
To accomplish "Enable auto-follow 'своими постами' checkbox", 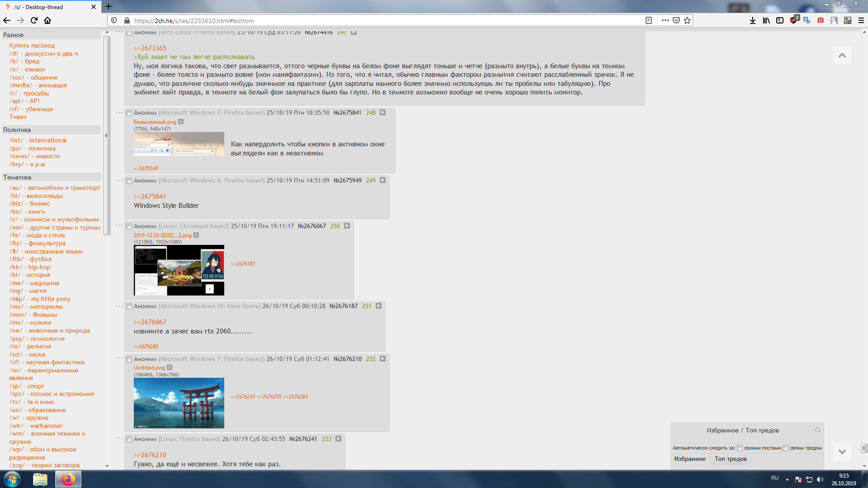I will coord(740,448).
